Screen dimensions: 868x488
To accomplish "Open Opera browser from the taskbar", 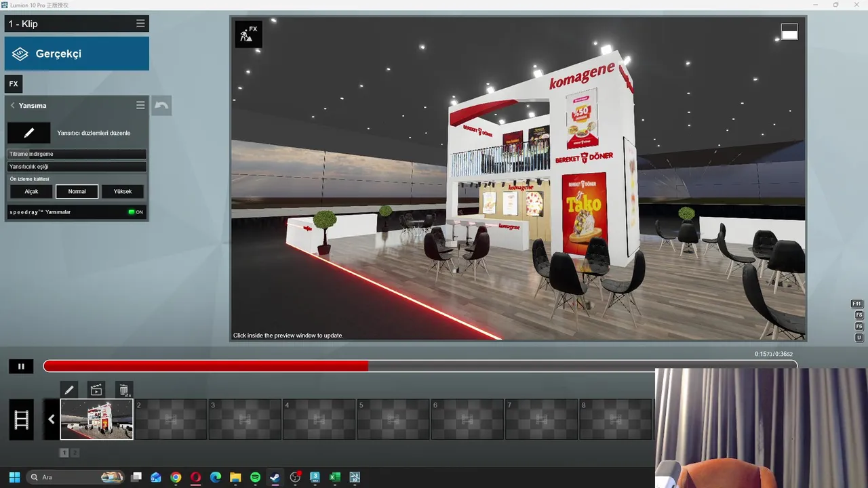I will point(196,477).
